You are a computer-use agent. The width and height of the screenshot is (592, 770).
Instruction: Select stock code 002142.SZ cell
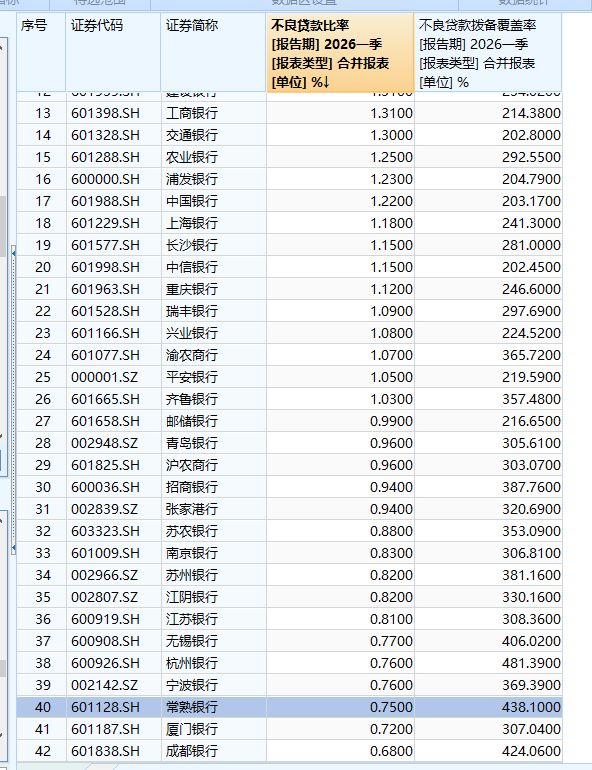click(113, 685)
